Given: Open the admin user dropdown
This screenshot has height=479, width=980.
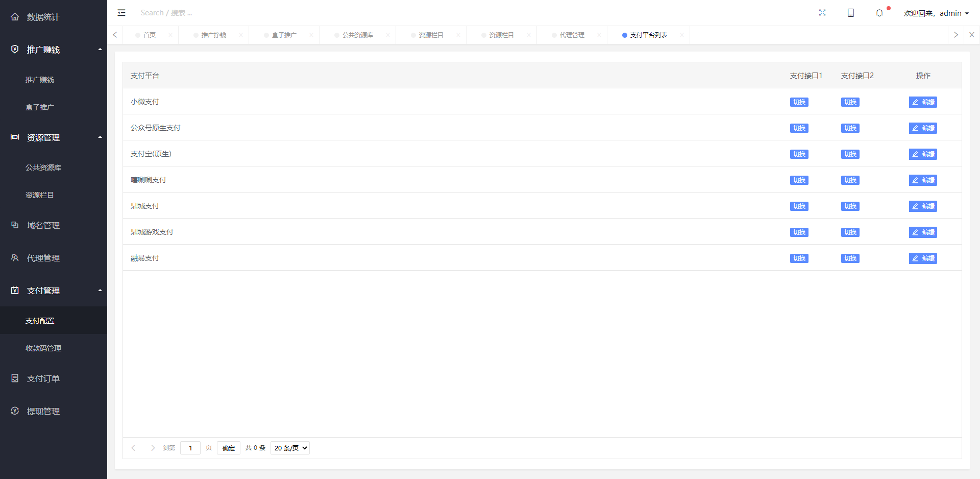Looking at the screenshot, I should click(936, 13).
